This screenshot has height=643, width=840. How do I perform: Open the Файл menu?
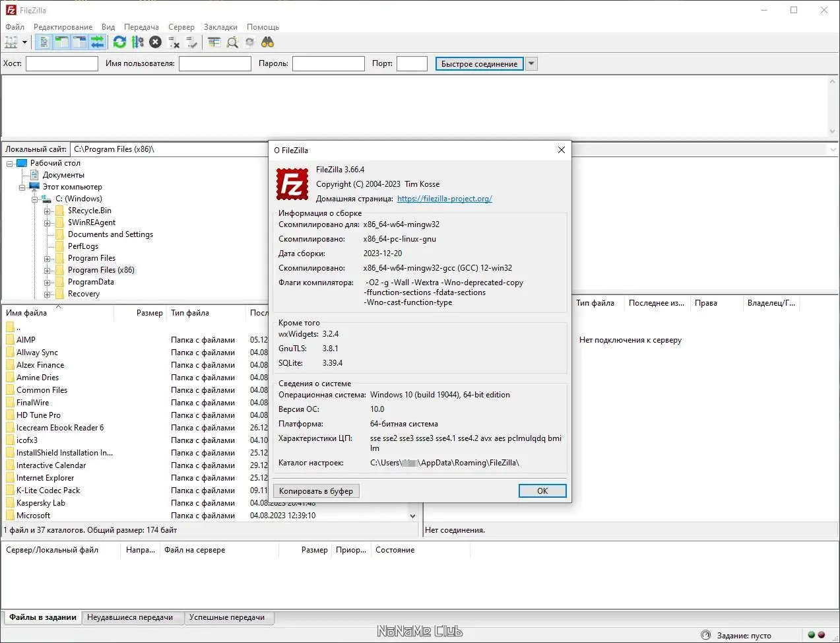(15, 27)
